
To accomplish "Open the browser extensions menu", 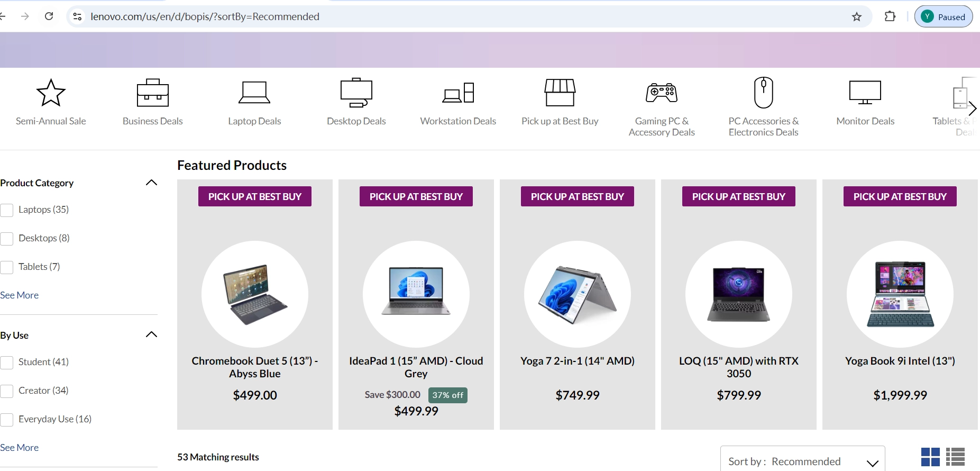I will (890, 16).
